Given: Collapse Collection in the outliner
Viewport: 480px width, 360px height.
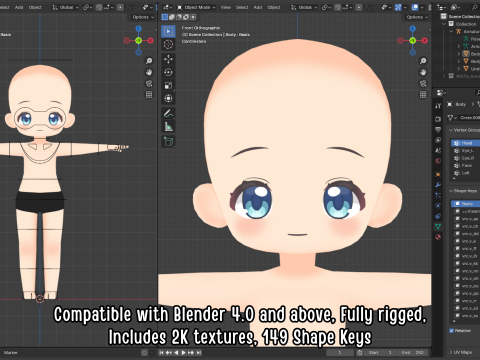Looking at the screenshot, I should tap(444, 24).
